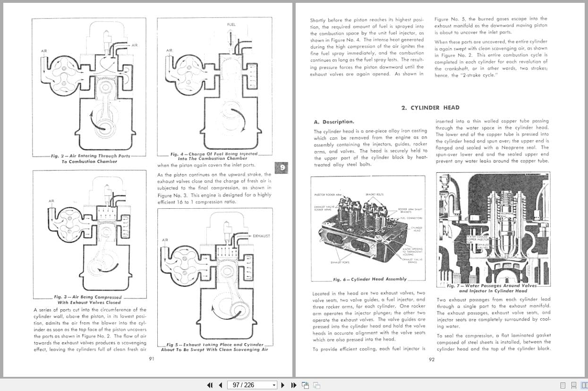This screenshot has width=588, height=391.
Task: Go to the first page of the document
Action: [210, 385]
